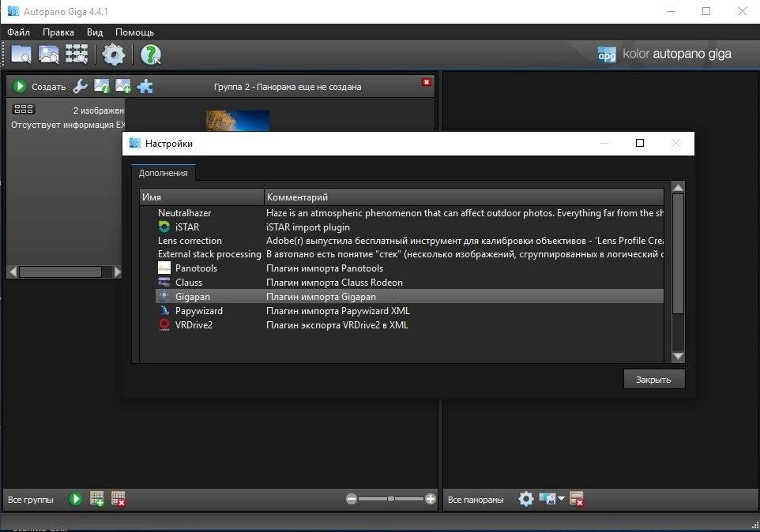The width and height of the screenshot is (760, 532).
Task: Sort by the Комментарий column header
Action: tap(464, 197)
